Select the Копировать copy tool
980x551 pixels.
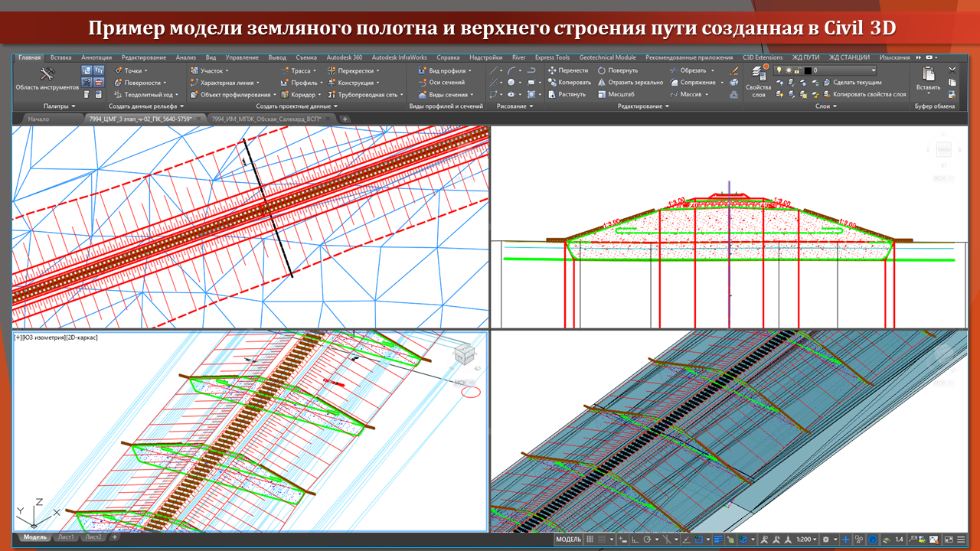(x=570, y=82)
